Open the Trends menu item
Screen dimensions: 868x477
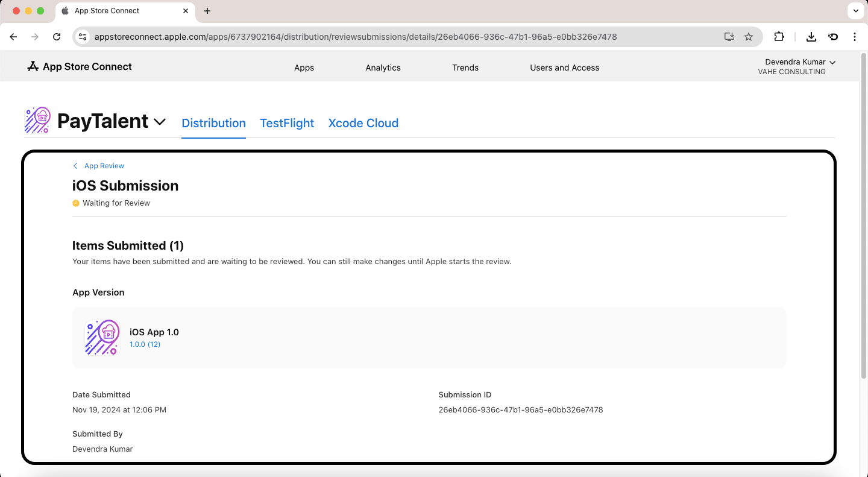[x=465, y=68]
